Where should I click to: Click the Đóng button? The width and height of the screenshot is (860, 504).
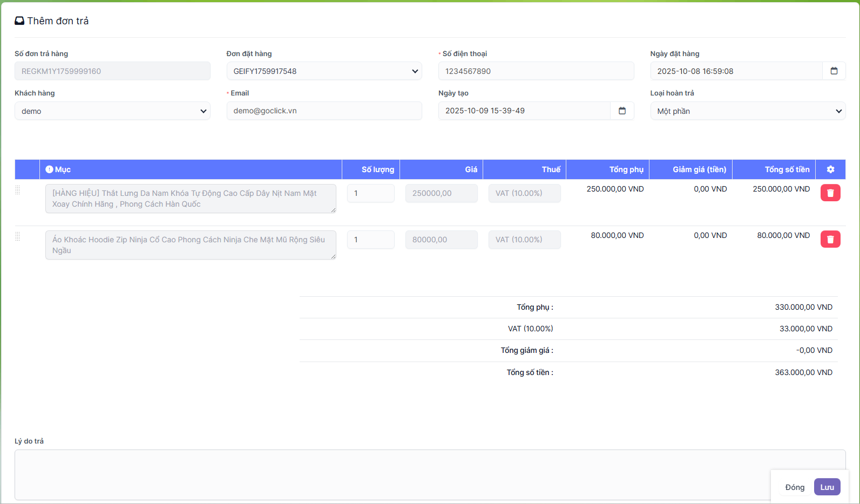(795, 487)
